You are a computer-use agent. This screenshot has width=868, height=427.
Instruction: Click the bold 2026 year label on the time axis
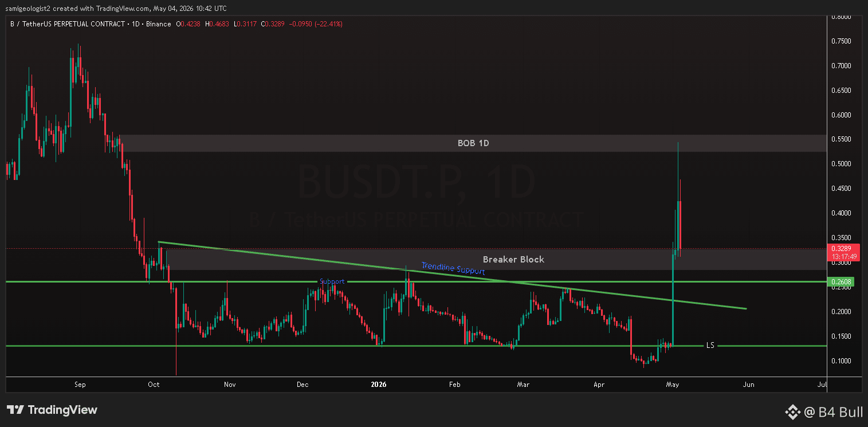379,385
